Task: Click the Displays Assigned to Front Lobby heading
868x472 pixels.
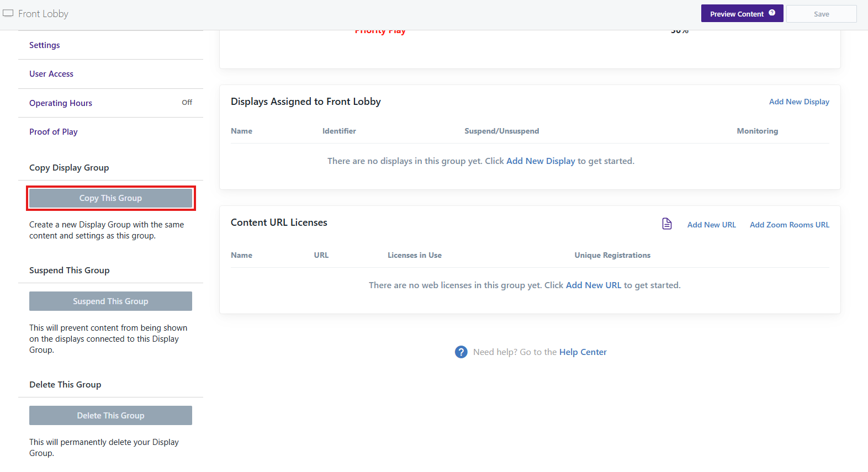Action: 306,102
